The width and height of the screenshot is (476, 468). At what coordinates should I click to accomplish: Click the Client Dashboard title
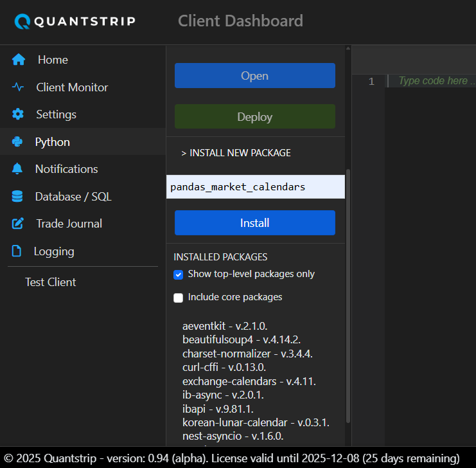pyautogui.click(x=240, y=21)
